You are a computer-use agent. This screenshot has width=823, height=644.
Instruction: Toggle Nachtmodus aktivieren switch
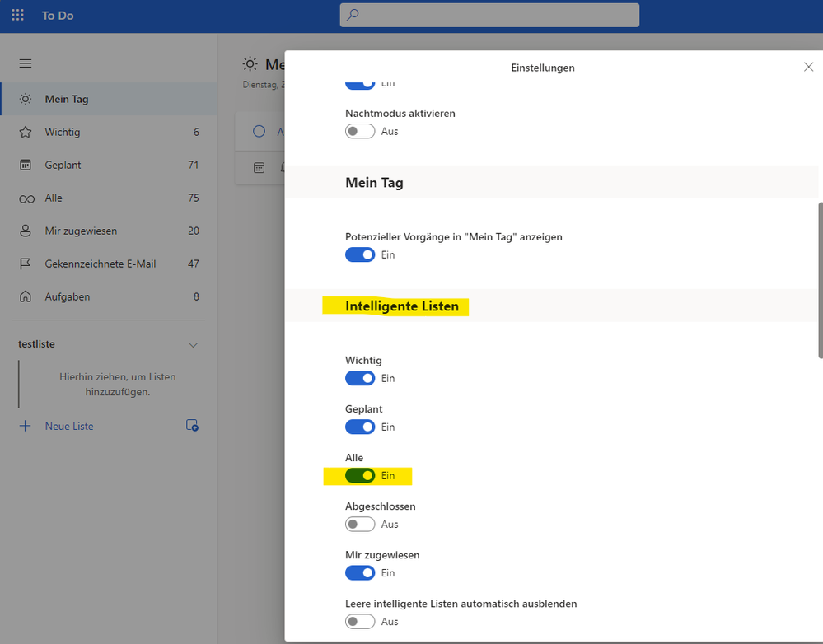pos(360,131)
